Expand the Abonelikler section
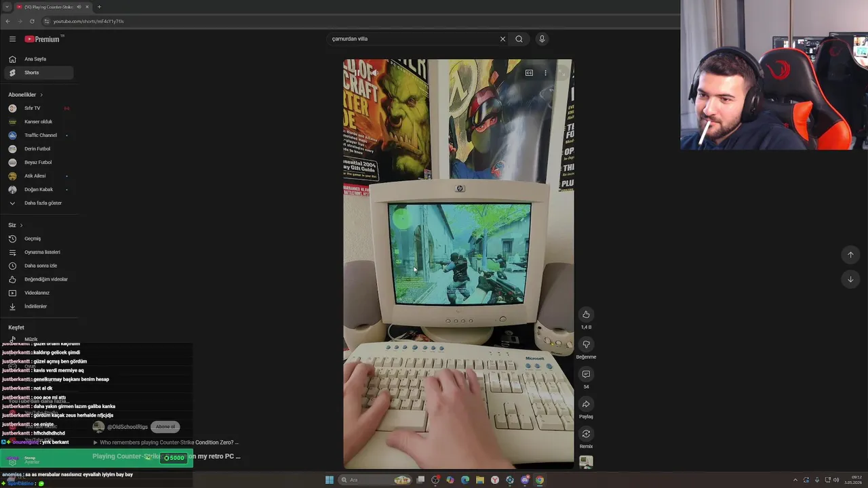868x488 pixels. click(26, 95)
